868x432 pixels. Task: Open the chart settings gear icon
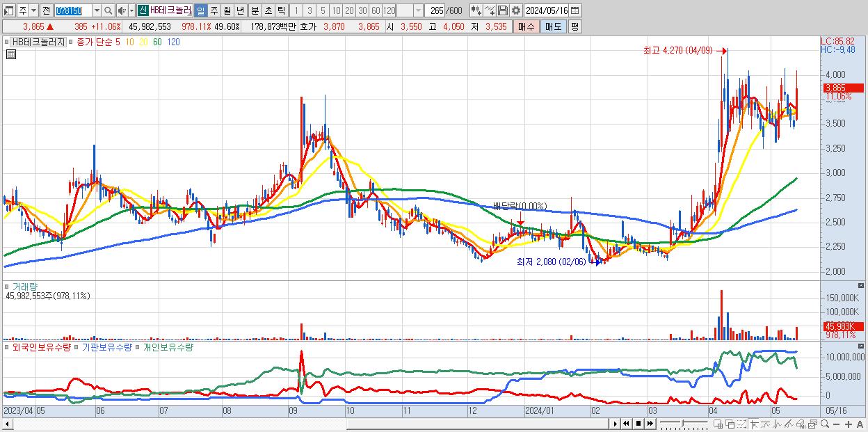[515, 10]
